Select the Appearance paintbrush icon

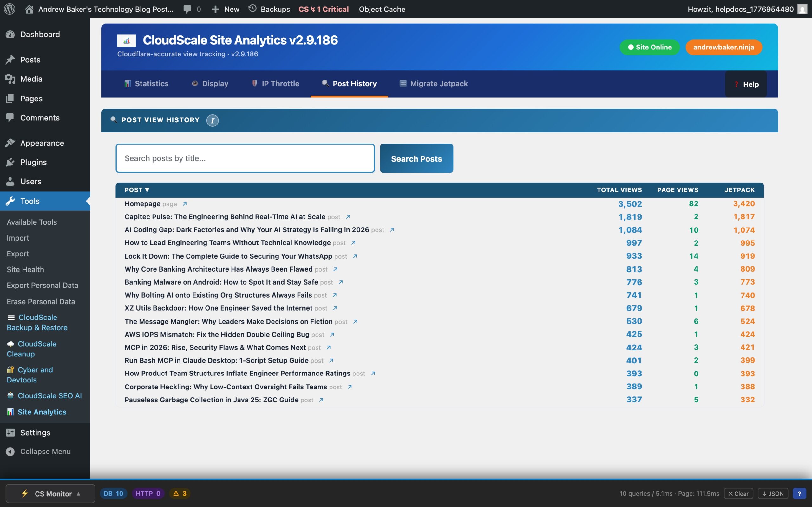pyautogui.click(x=10, y=143)
